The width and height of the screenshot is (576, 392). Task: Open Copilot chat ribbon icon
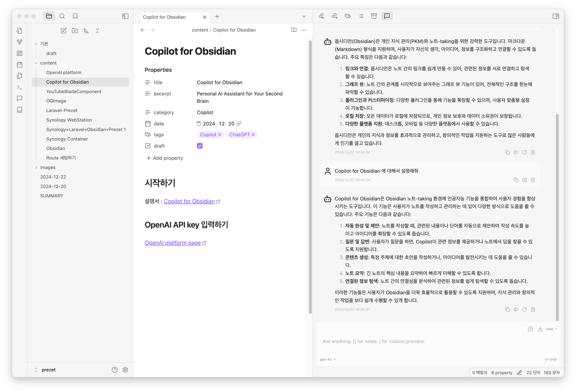coord(20,98)
